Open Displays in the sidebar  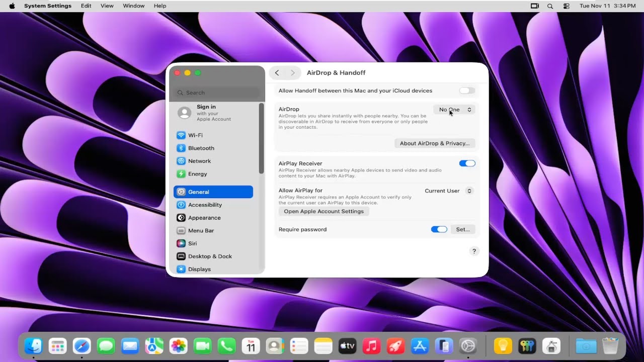213,269
